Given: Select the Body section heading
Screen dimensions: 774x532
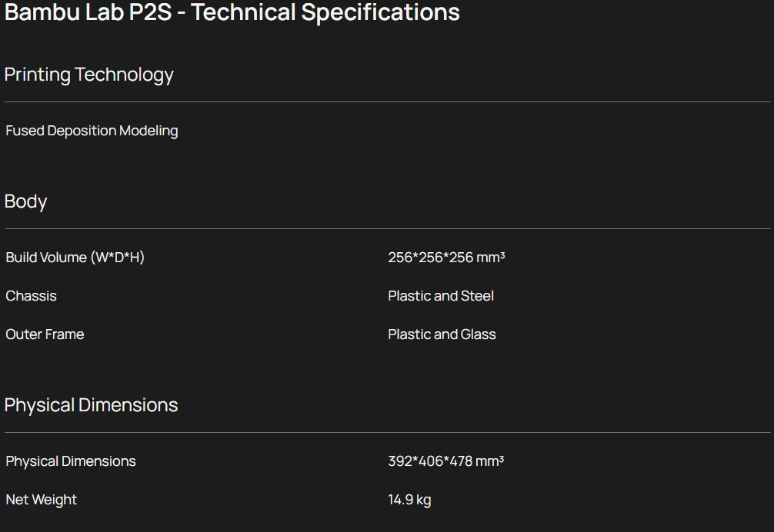Looking at the screenshot, I should pos(26,201).
